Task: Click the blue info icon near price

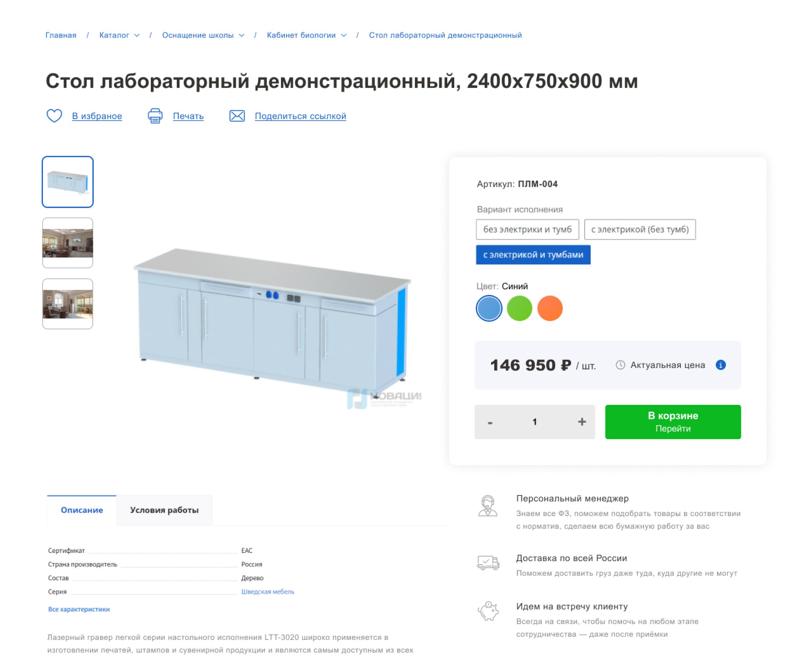Action: (x=721, y=365)
